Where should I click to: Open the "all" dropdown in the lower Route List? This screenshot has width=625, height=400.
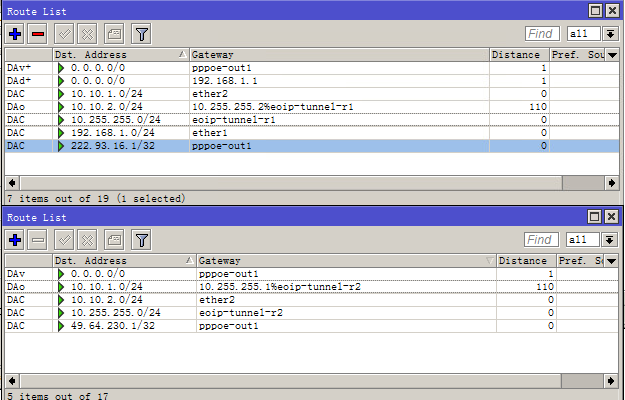click(609, 240)
